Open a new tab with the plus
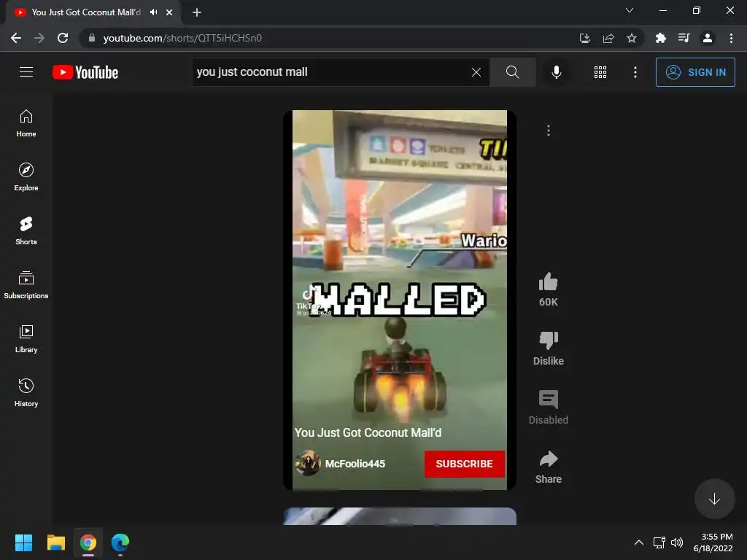747x560 pixels. tap(197, 12)
